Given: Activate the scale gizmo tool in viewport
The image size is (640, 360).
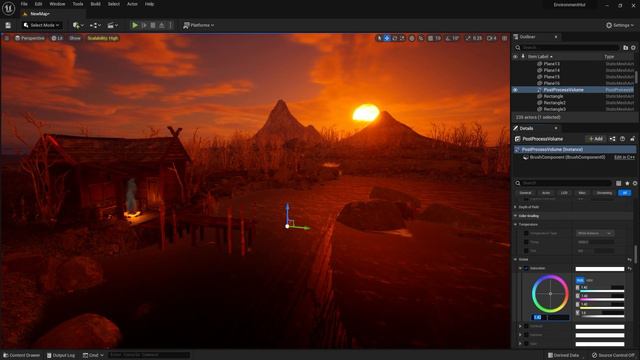Looking at the screenshot, I should (402, 38).
